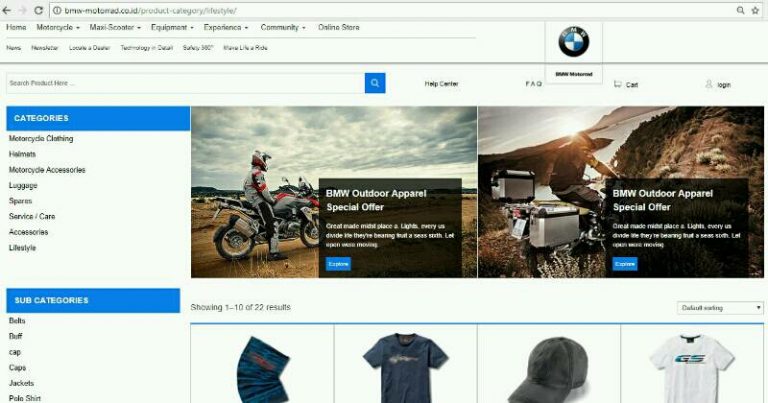Open the Community dropdown menu
The height and width of the screenshot is (403, 768).
pyautogui.click(x=283, y=27)
